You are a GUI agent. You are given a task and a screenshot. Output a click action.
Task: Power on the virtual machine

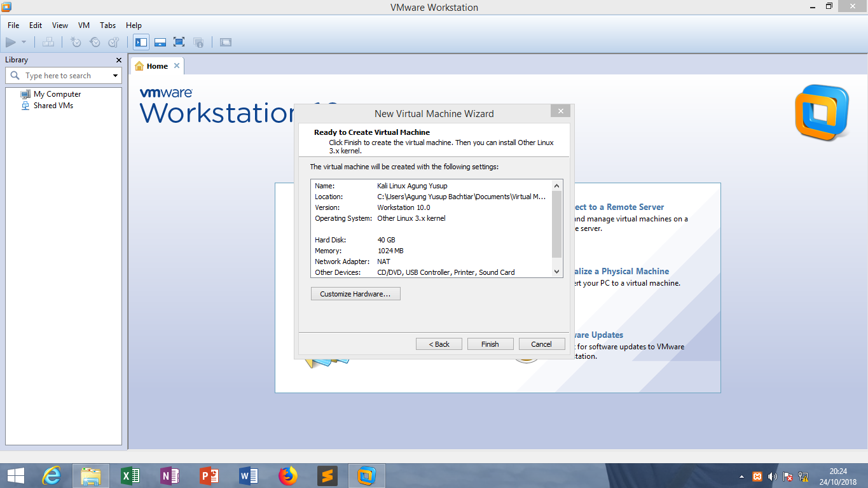(10, 42)
